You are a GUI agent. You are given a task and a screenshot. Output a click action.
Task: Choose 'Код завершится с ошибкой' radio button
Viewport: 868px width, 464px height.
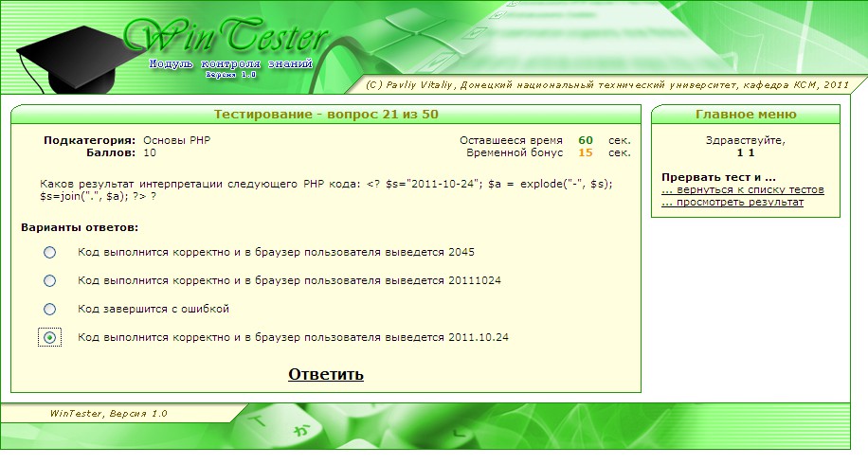[x=50, y=309]
